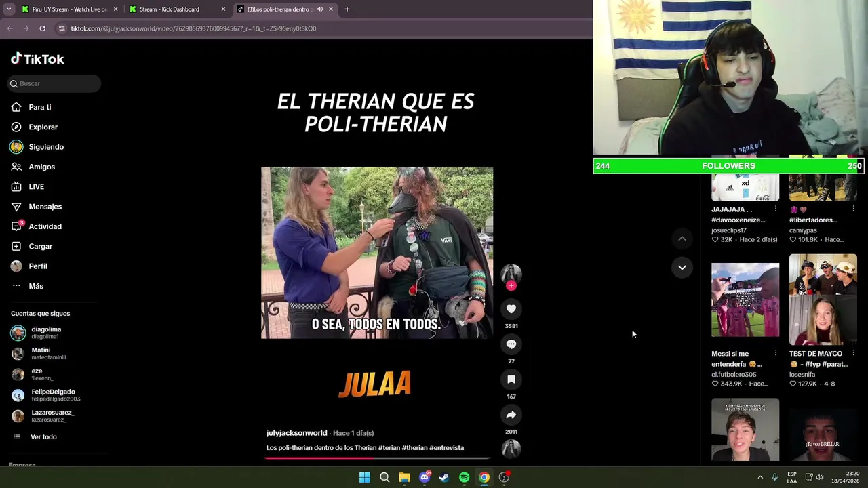Open the Messi si me entendería thumbnail

[x=745, y=300]
